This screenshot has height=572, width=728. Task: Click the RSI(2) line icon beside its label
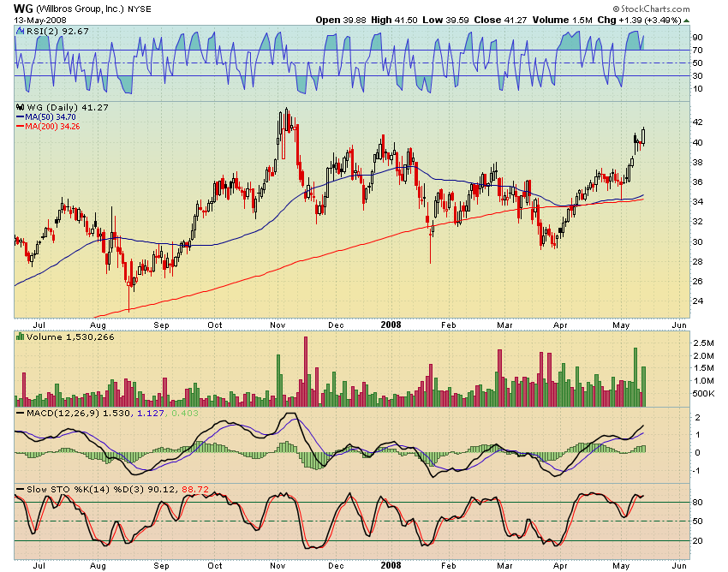[20, 31]
